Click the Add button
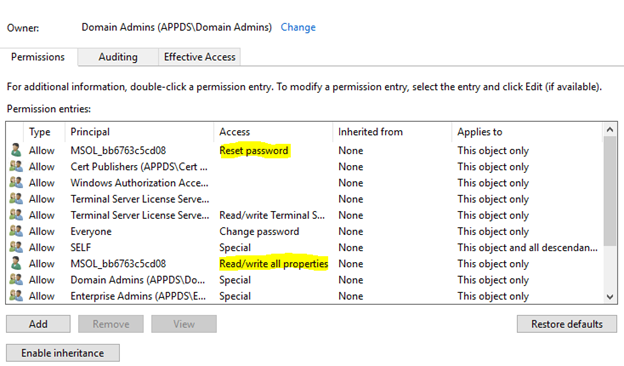 pyautogui.click(x=38, y=324)
